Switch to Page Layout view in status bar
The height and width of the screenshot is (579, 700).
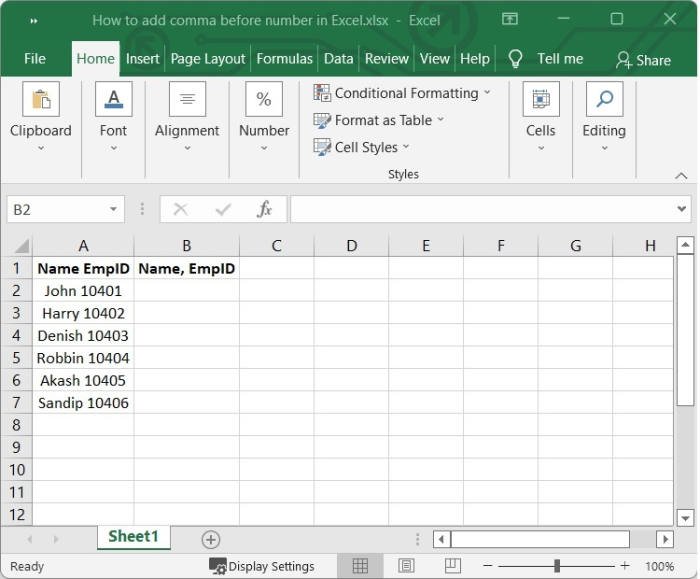[406, 566]
